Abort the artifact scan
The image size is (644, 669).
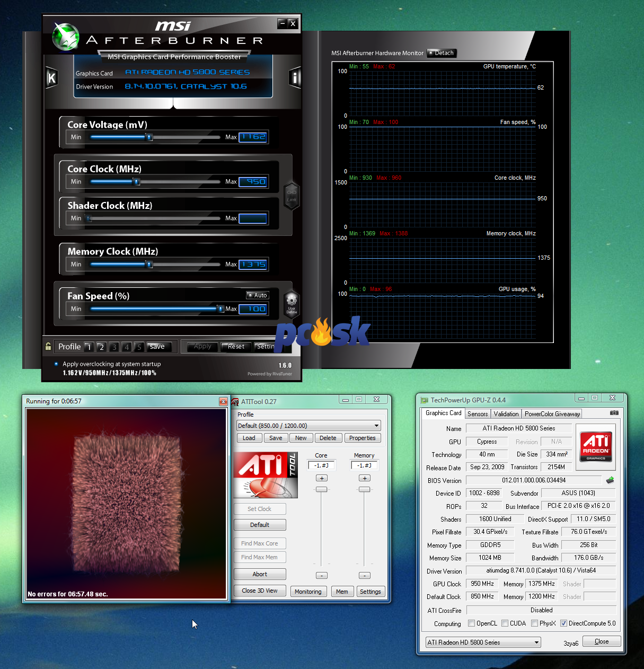click(x=260, y=574)
